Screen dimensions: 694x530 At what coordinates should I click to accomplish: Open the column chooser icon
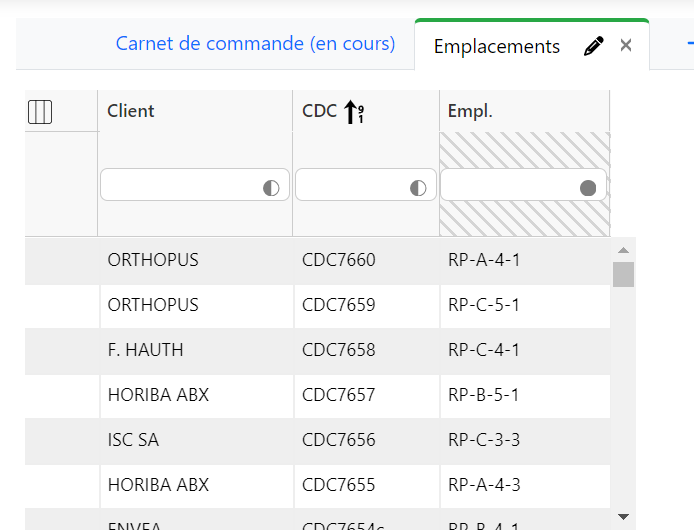[x=40, y=112]
